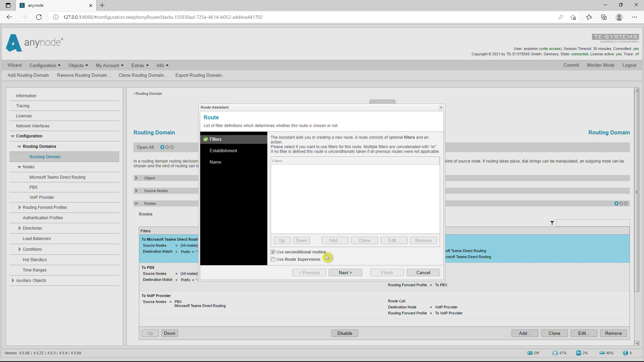Screen dimensions: 644x362
Task: Expand Routing Forward Profiles tree node
Action: [x=19, y=207]
